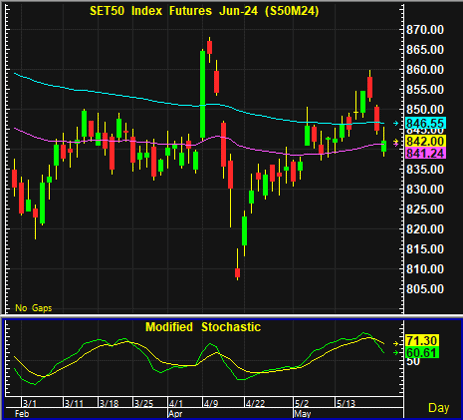
Task: Select the cyan 846.55 moving average label
Action: [x=425, y=123]
